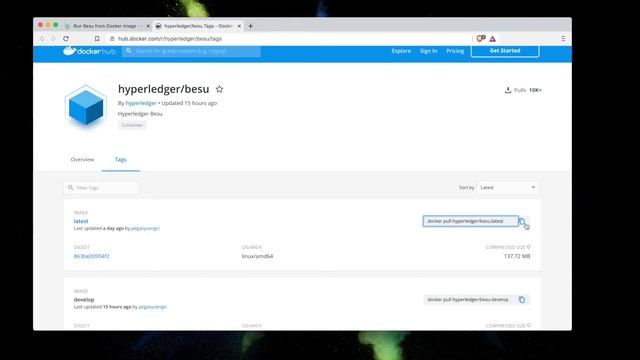Image resolution: width=640 pixels, height=360 pixels.
Task: Bookmark this page with the bookmark icon
Action: [x=97, y=39]
